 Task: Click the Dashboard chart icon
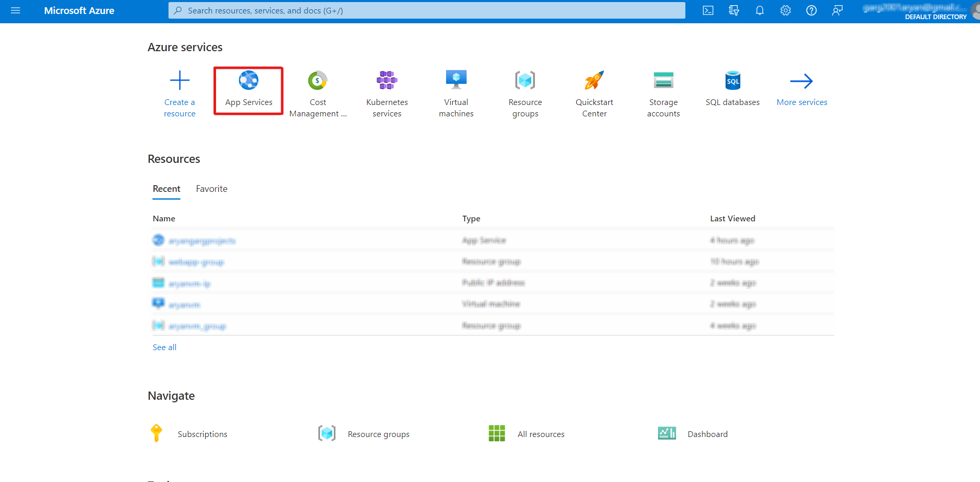pos(667,433)
